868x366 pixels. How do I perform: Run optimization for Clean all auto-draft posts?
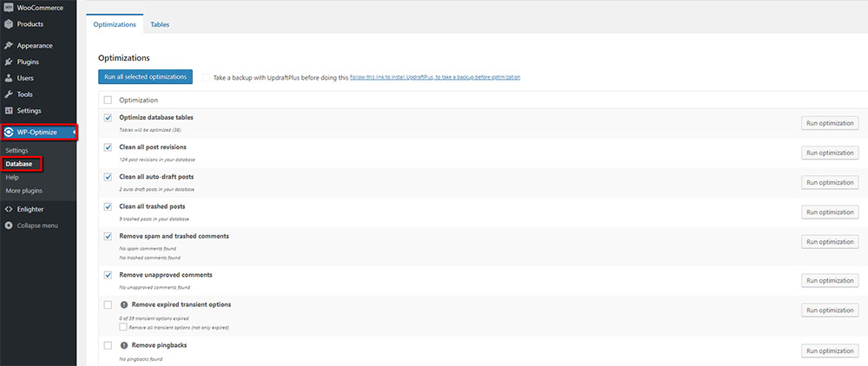(830, 182)
